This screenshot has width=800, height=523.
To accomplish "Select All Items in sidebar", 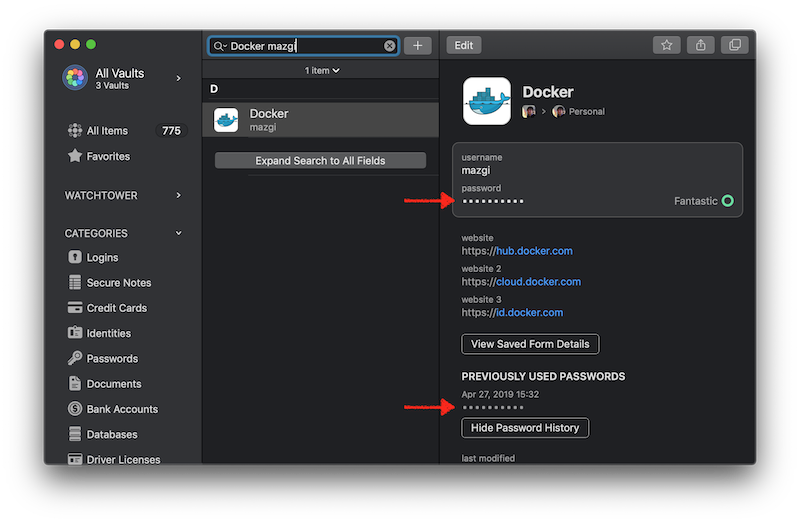I will [107, 131].
